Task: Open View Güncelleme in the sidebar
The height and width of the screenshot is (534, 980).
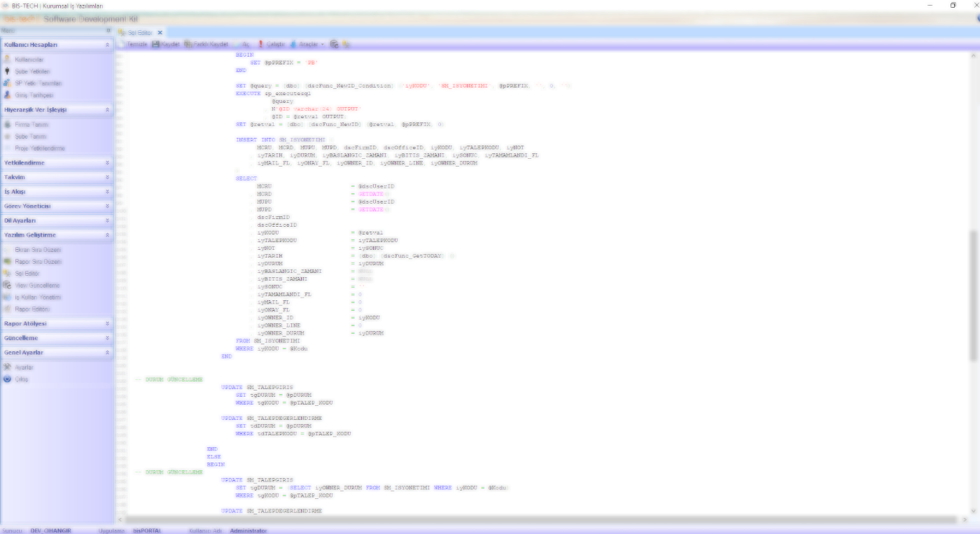Action: [x=37, y=286]
